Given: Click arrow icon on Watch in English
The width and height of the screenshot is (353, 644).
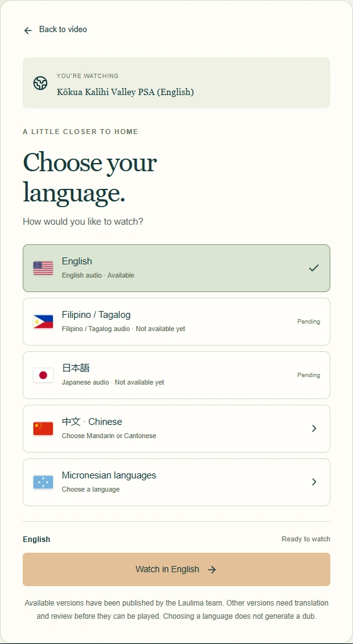Looking at the screenshot, I should pyautogui.click(x=212, y=570).
